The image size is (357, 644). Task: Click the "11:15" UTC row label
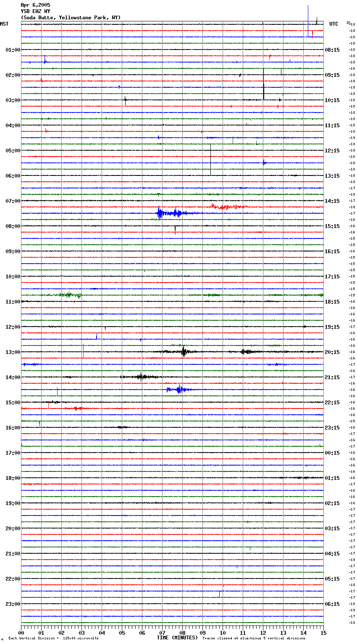(332, 126)
